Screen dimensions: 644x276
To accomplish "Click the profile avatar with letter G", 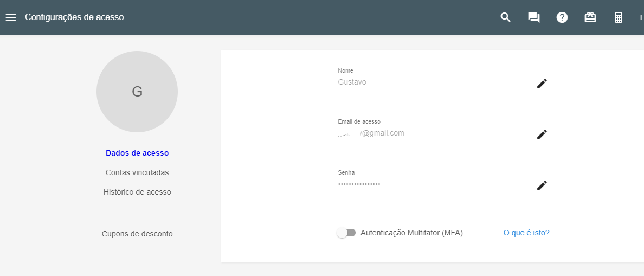I will pyautogui.click(x=137, y=92).
